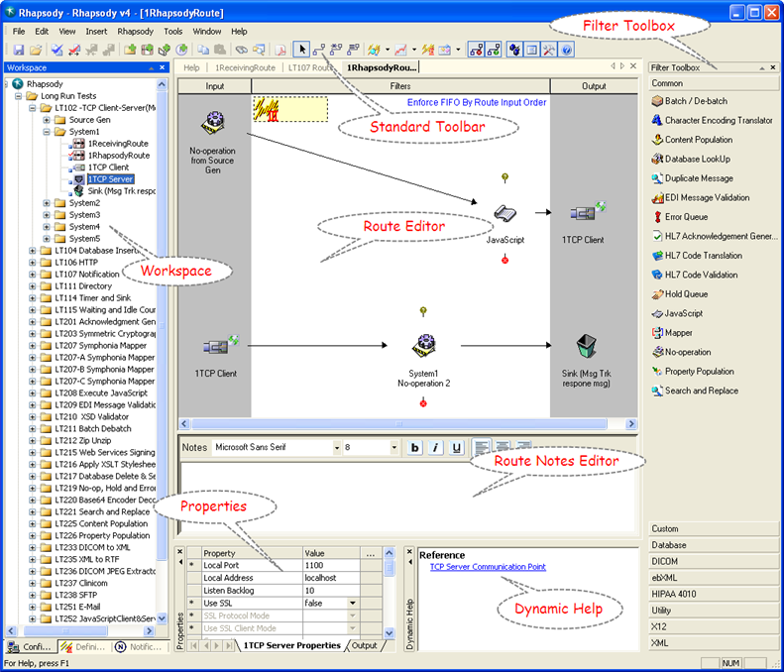Align notes text left
784x672 pixels.
click(x=482, y=446)
